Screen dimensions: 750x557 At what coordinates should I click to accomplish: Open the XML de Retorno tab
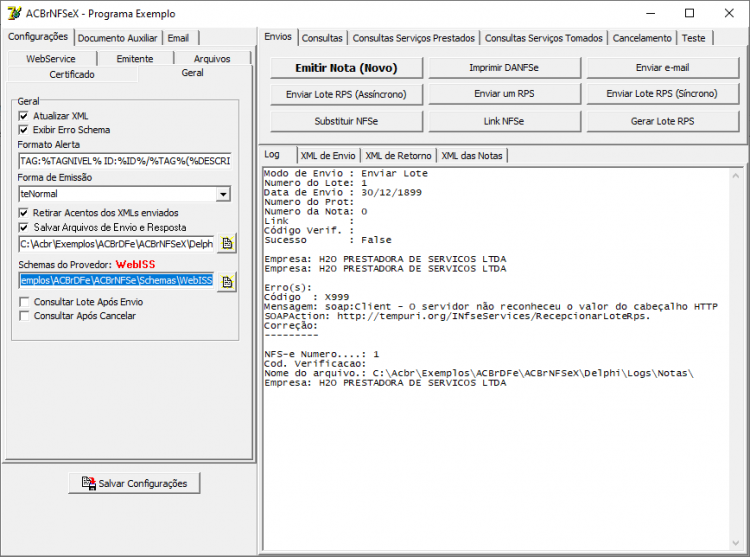tap(398, 156)
